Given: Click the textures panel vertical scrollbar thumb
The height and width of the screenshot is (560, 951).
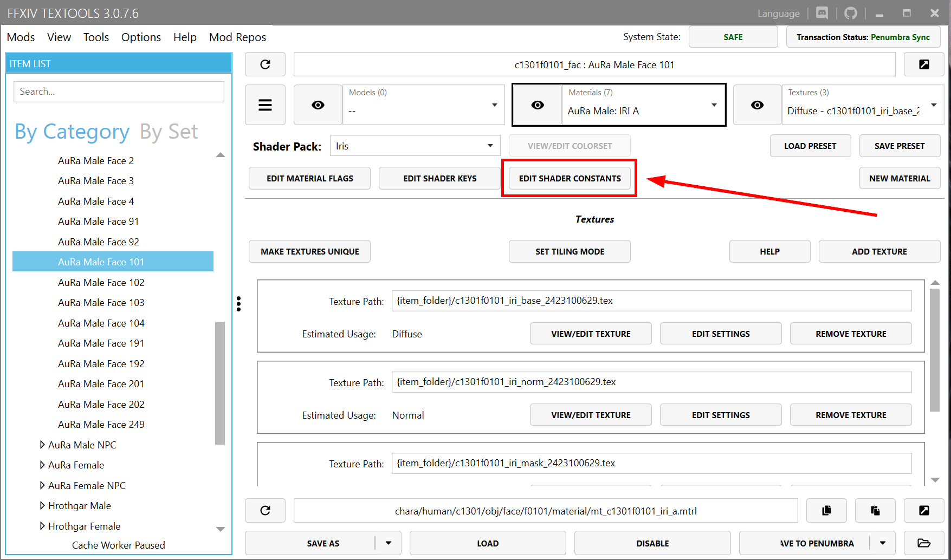Looking at the screenshot, I should [x=935, y=350].
